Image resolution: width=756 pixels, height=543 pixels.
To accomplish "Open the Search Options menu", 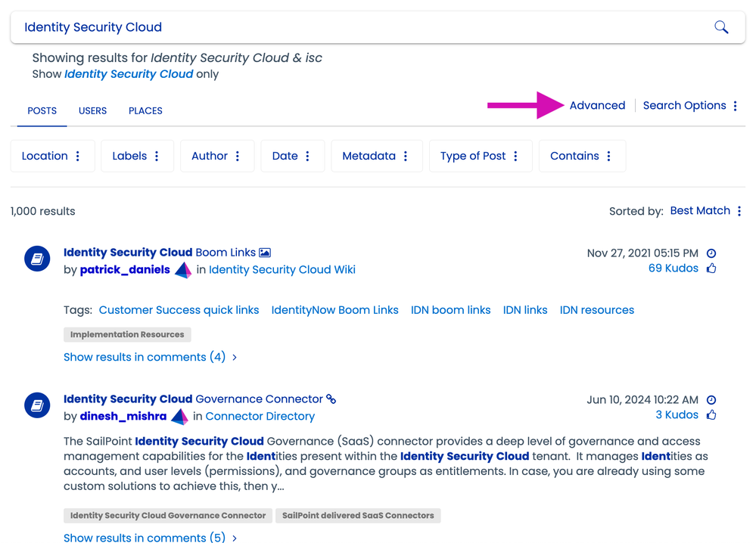I will [689, 106].
